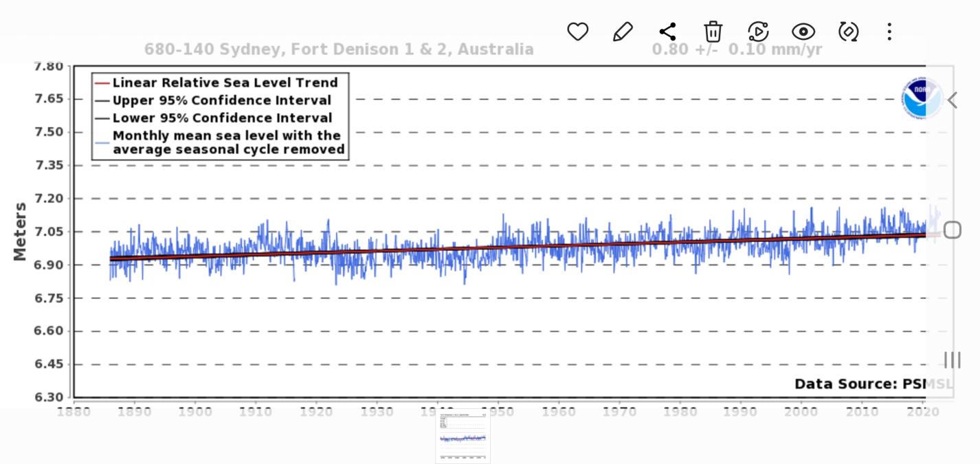This screenshot has width=980, height=464.
Task: Share this sea level chart image
Action: pos(667,32)
